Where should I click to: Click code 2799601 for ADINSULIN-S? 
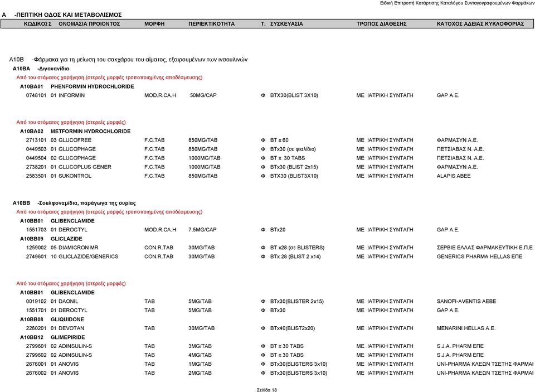click(x=36, y=346)
